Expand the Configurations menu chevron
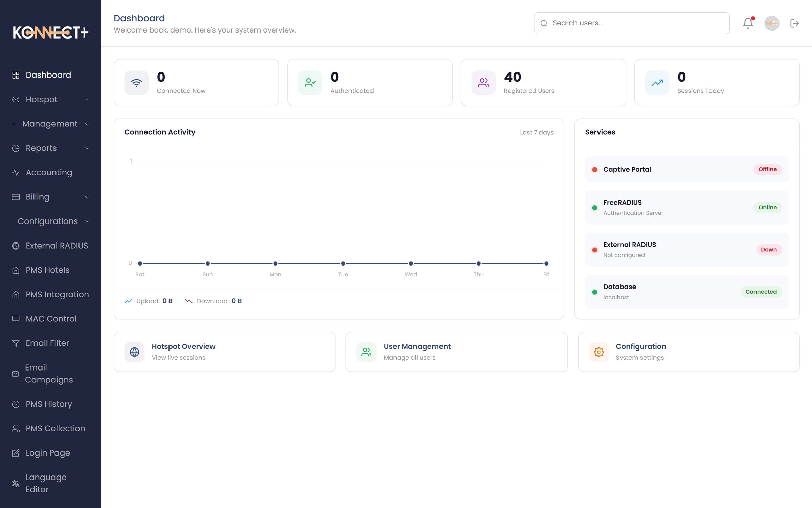 (x=87, y=221)
